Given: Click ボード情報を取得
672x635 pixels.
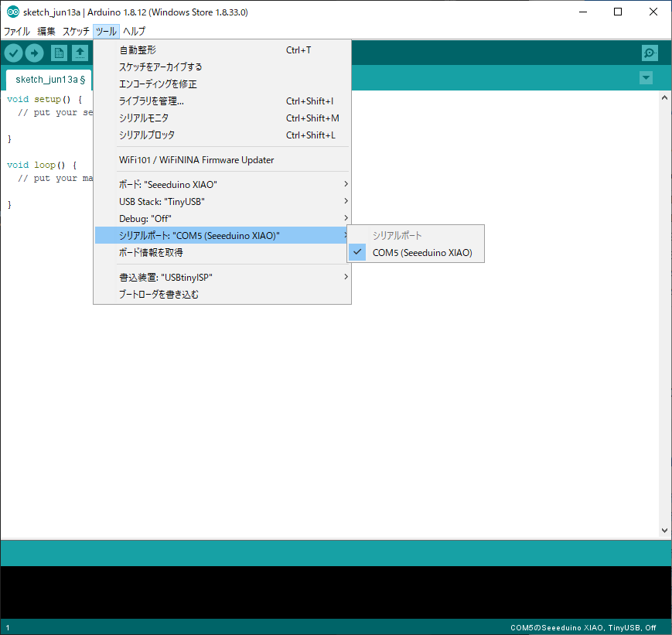Looking at the screenshot, I should (151, 253).
